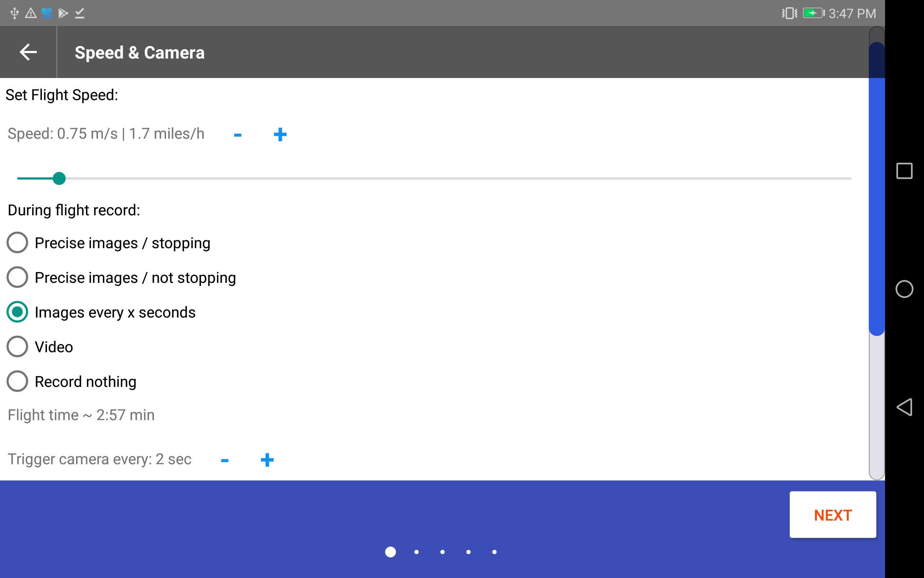The height and width of the screenshot is (578, 924).
Task: Click the blue vertical scrollbar thumb
Action: (877, 189)
